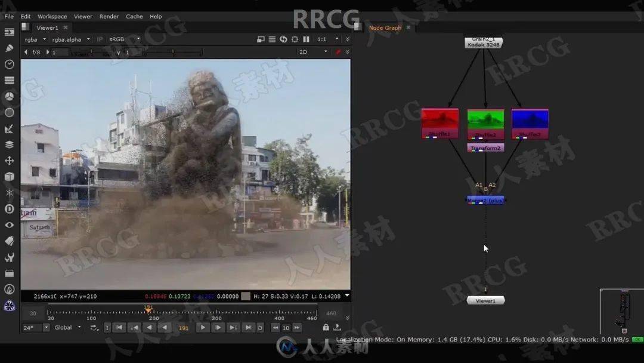Open the Merge nodes menu icon
Screen dimensions: 644x363
(x=8, y=143)
